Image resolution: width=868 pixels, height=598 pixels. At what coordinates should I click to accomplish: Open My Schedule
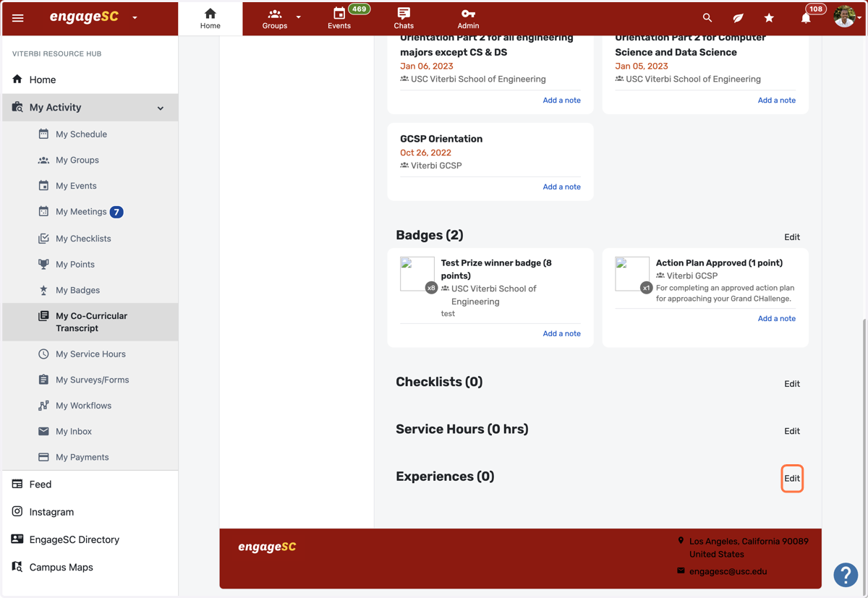click(81, 134)
